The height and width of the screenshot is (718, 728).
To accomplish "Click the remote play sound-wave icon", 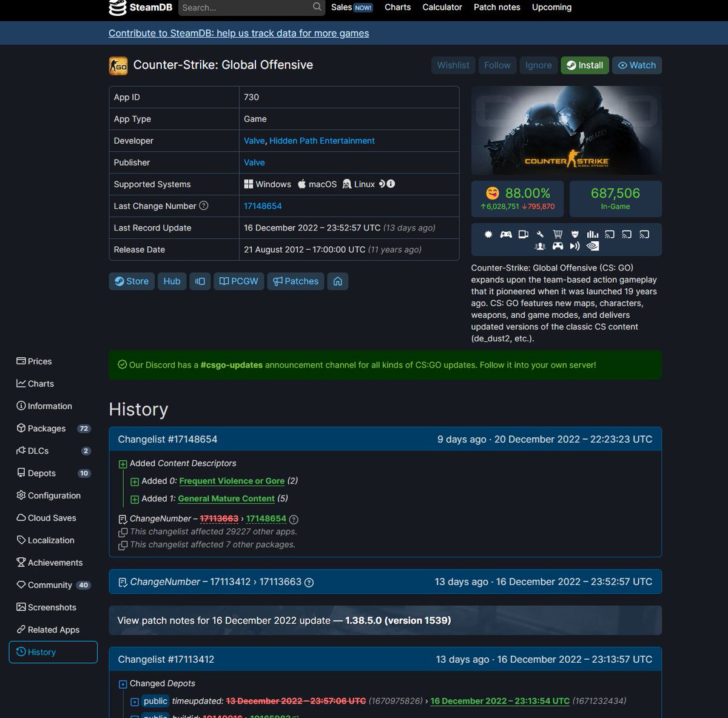I will tap(575, 246).
